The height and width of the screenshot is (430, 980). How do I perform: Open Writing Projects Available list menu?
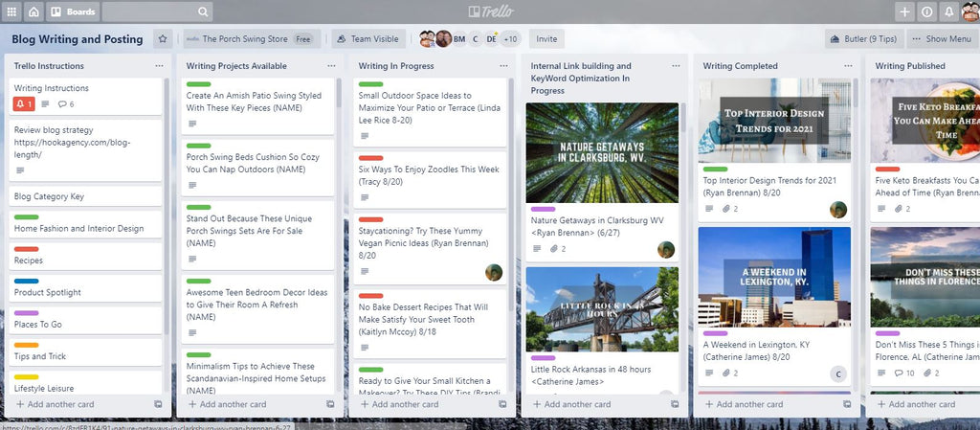(331, 66)
